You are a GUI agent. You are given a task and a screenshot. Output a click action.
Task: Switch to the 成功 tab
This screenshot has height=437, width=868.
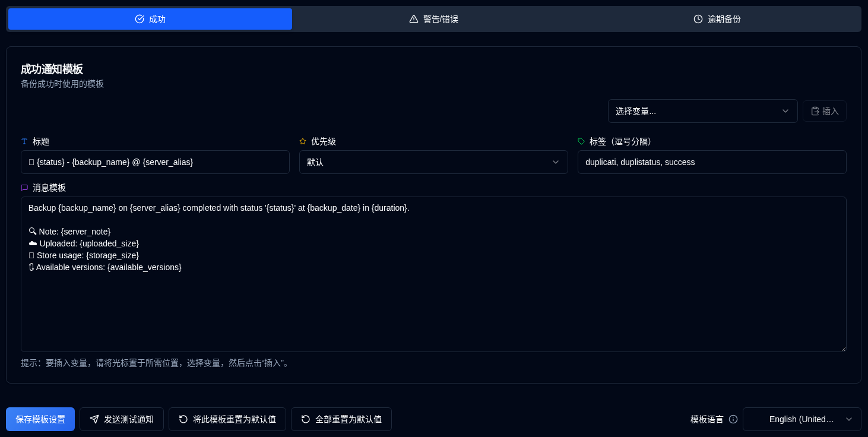150,19
